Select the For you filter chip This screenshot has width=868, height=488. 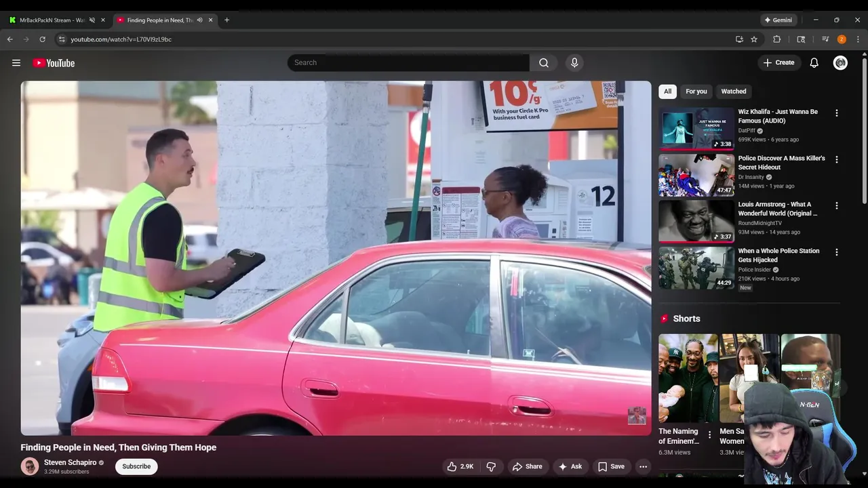click(696, 91)
